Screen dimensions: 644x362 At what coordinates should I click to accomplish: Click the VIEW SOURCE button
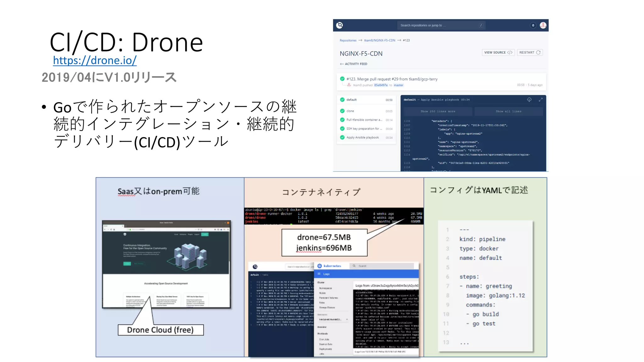[498, 52]
